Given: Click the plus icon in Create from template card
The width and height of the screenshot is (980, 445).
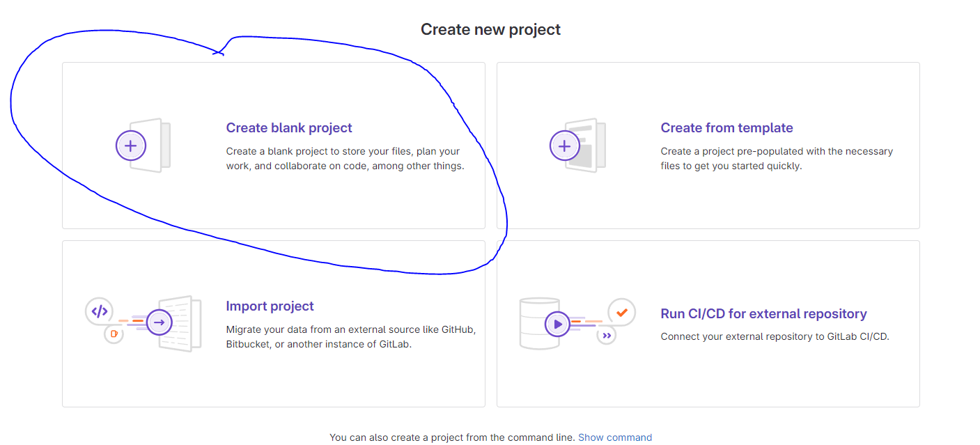Looking at the screenshot, I should coord(565,146).
